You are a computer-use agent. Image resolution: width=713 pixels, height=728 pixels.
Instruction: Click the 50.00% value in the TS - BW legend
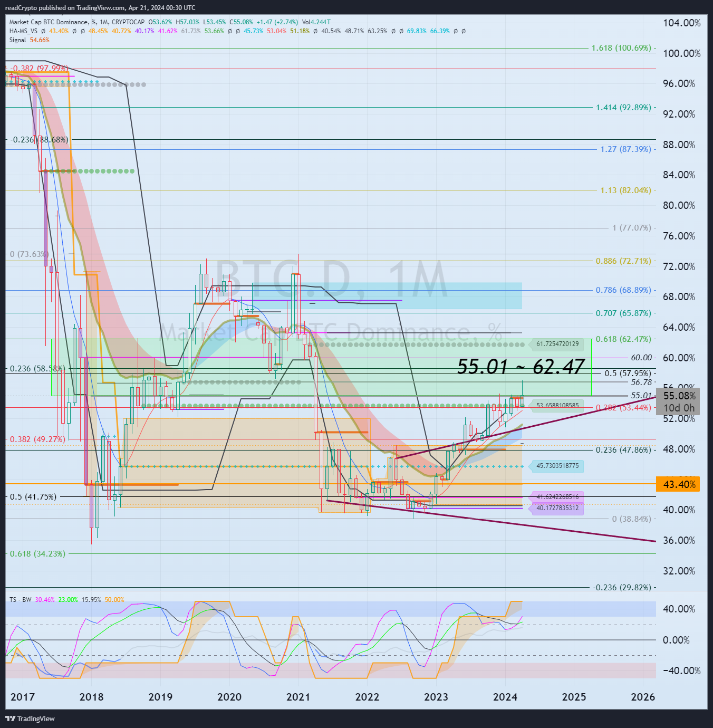pyautogui.click(x=114, y=600)
